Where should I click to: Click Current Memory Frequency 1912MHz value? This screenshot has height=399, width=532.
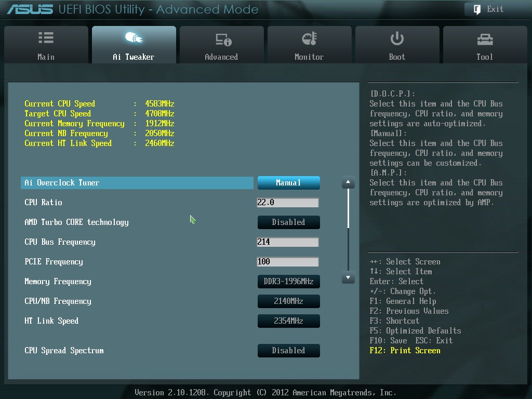(x=160, y=124)
